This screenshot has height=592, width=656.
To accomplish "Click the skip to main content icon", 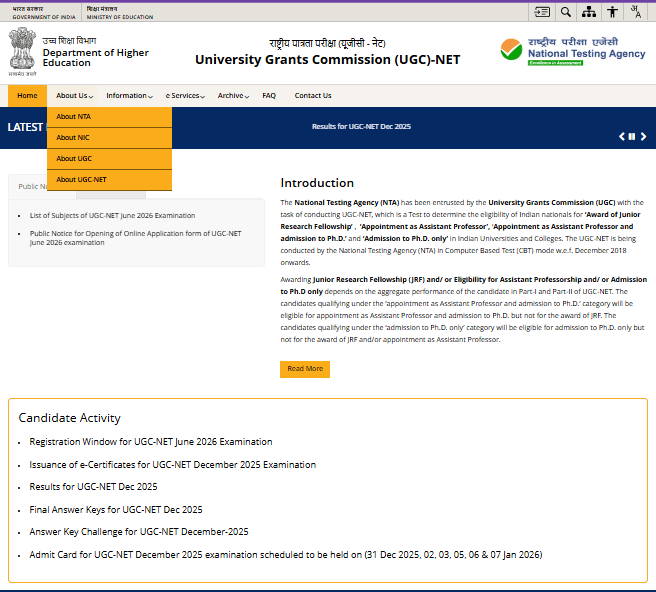I will pyautogui.click(x=542, y=12).
